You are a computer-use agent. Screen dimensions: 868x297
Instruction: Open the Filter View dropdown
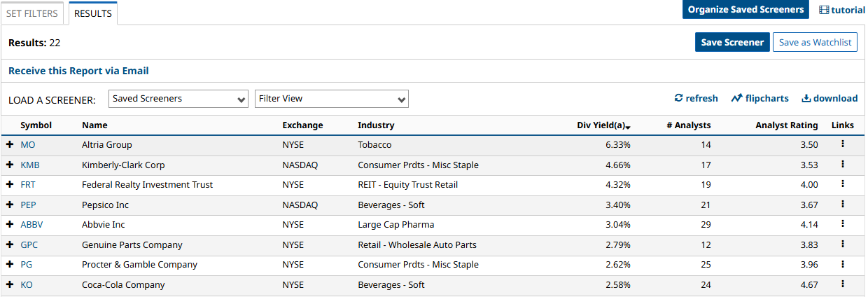click(332, 99)
